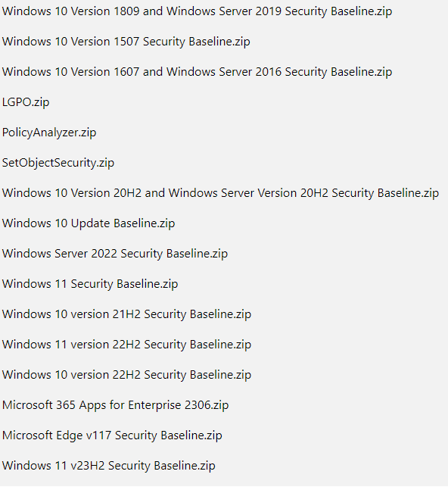Viewport: 448px width, 490px height.
Task: Click Windows 10 Version 1507 Security Baseline.zip
Action: pyautogui.click(x=126, y=42)
